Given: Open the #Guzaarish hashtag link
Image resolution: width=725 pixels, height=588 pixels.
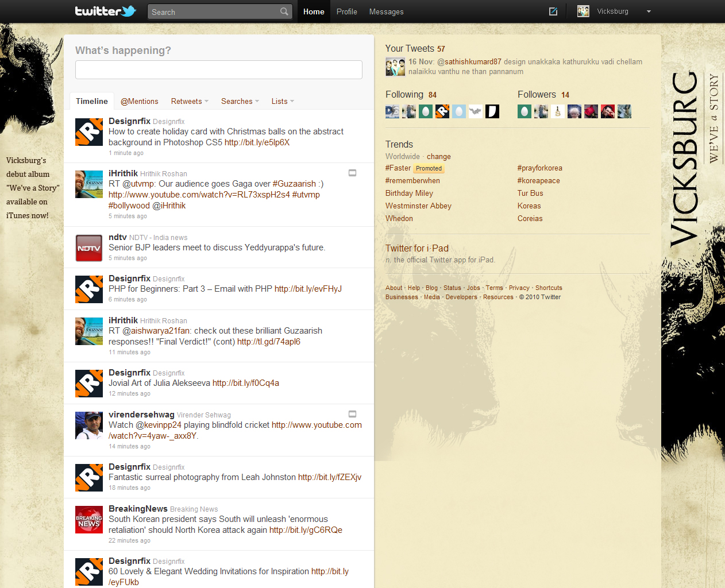Looking at the screenshot, I should click(x=294, y=184).
